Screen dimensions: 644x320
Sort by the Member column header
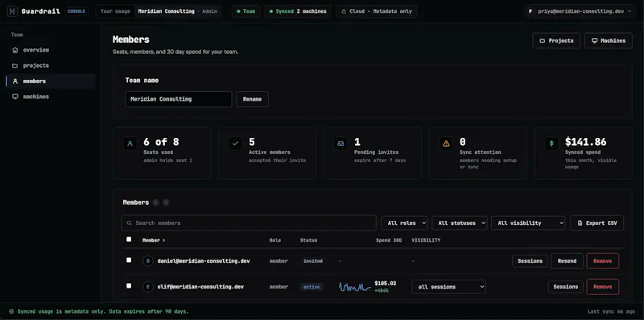tap(154, 239)
